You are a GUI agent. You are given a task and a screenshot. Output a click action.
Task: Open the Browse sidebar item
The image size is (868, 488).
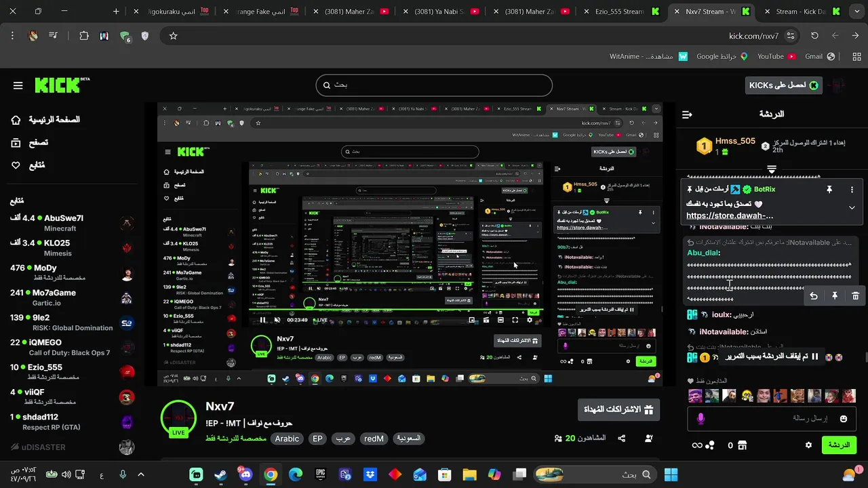coord(29,142)
